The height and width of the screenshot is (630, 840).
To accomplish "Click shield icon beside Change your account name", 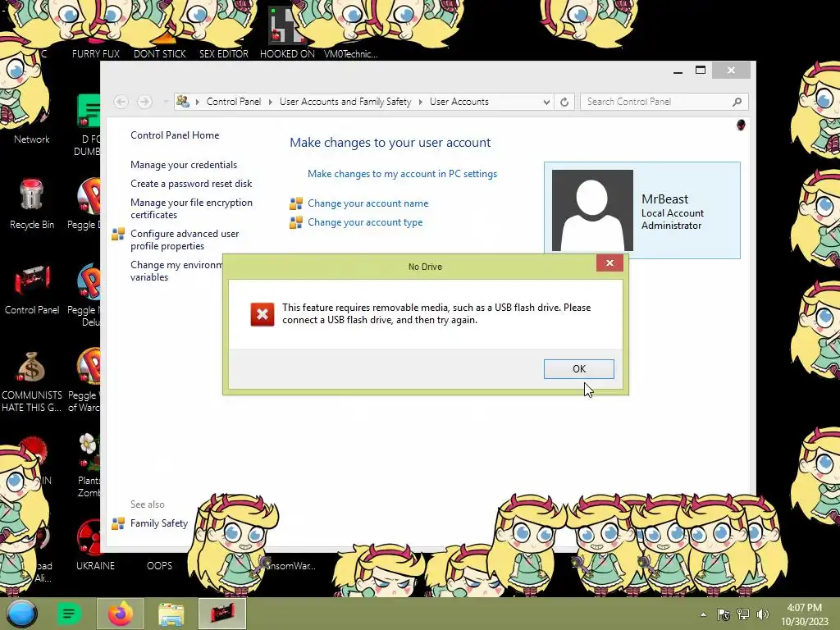I will coord(295,203).
